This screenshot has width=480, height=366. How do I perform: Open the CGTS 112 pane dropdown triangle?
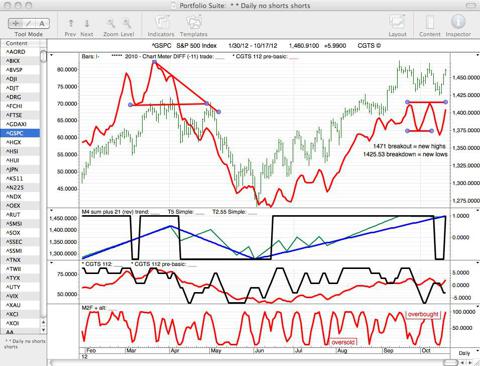click(51, 263)
